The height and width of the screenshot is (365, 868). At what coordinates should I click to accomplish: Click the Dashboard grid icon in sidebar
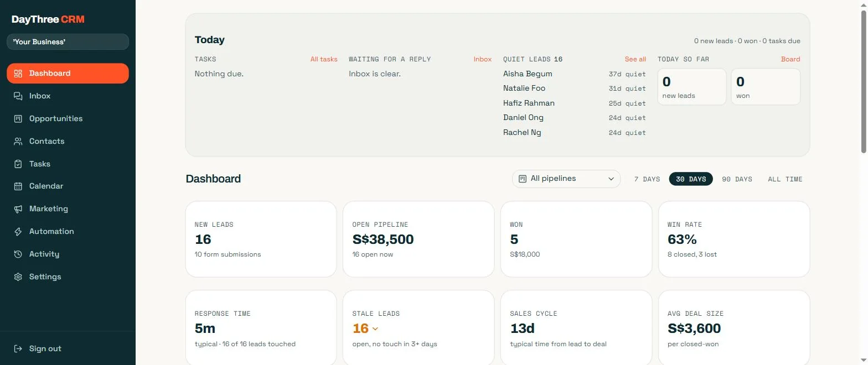[x=18, y=74]
